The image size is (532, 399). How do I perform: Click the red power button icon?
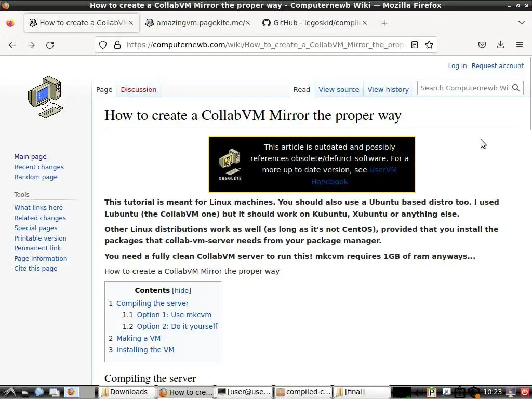pyautogui.click(x=524, y=392)
